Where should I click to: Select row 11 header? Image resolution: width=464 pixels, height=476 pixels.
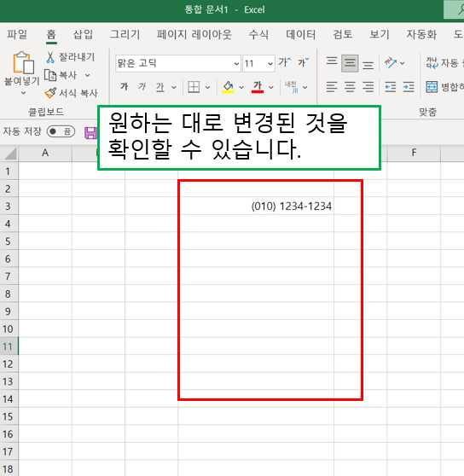point(9,346)
